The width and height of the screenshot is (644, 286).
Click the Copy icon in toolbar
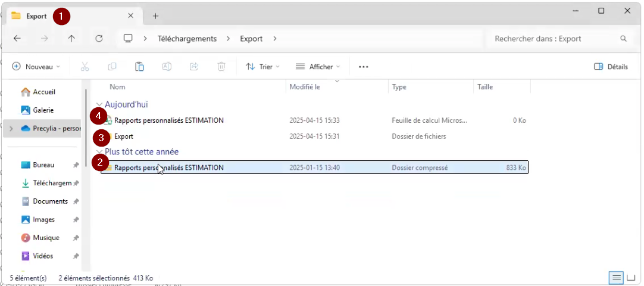pyautogui.click(x=112, y=67)
